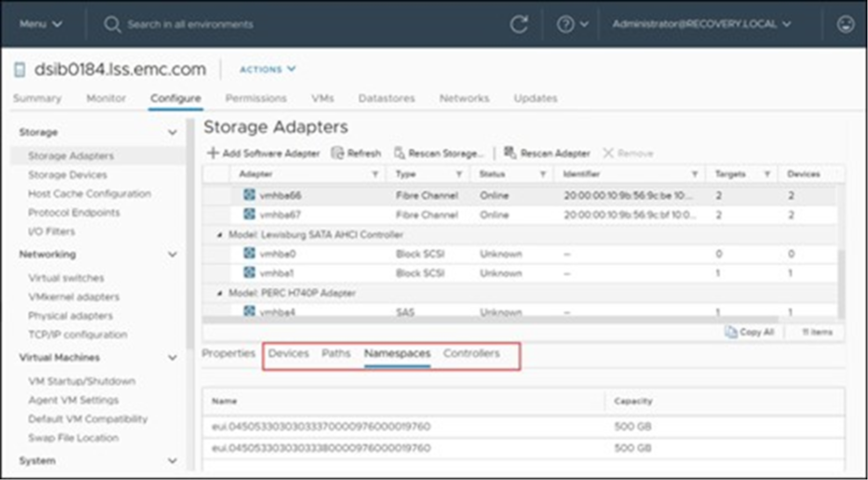This screenshot has width=868, height=480.
Task: Click the vmhba1 adapter icon
Action: point(249,272)
